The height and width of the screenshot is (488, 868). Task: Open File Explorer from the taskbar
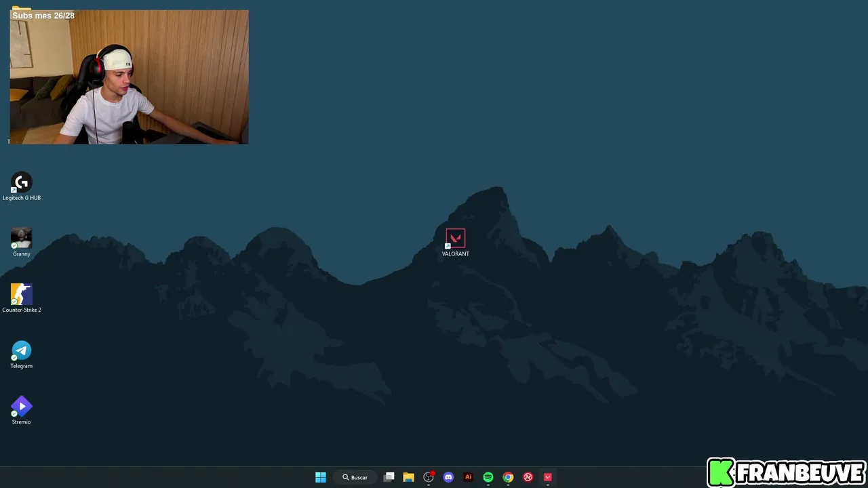click(x=409, y=477)
